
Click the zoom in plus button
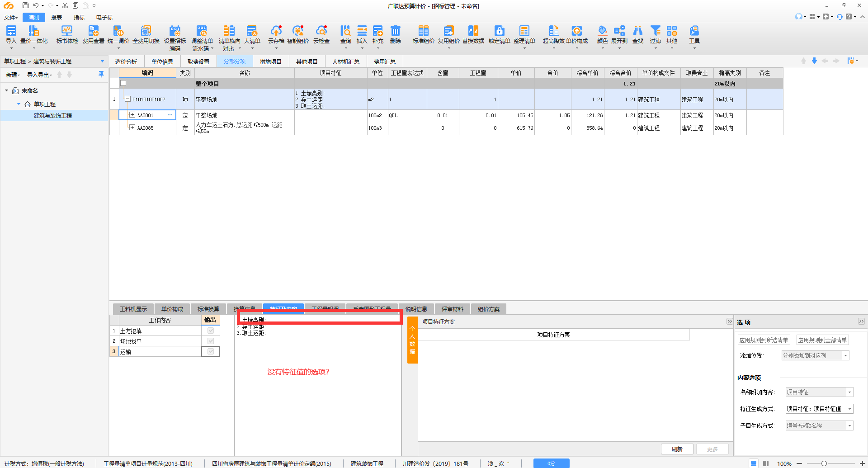(862, 463)
